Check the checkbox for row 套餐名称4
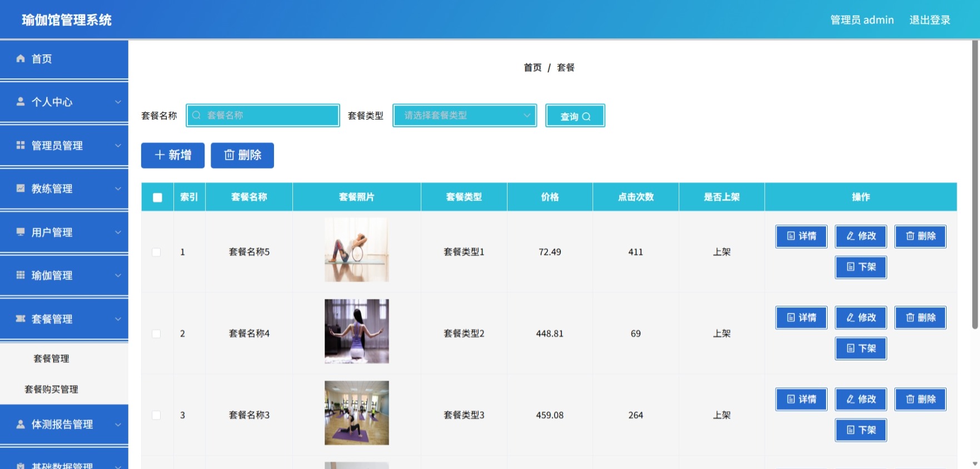 click(157, 334)
